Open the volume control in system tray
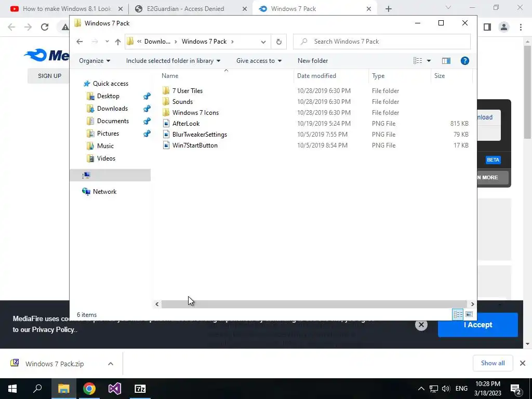The width and height of the screenshot is (532, 399). [x=446, y=389]
